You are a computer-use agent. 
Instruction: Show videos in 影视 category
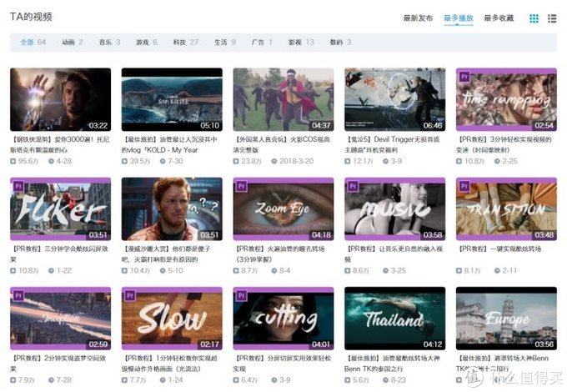(x=295, y=43)
